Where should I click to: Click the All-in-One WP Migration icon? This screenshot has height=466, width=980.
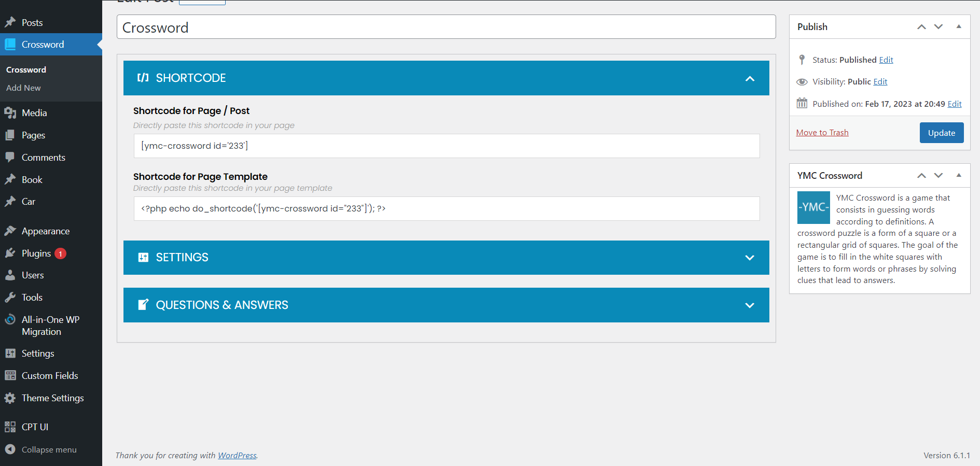(x=10, y=319)
